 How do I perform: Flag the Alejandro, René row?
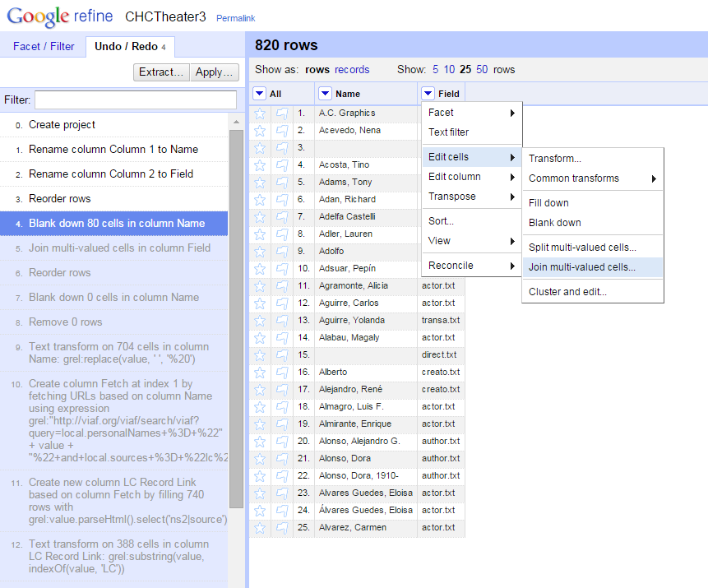282,390
